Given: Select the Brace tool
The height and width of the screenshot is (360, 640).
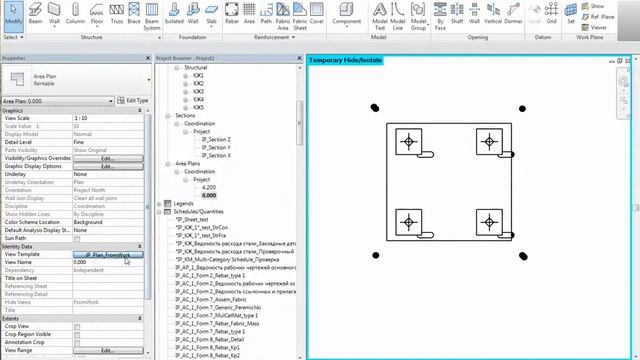Looking at the screenshot, I should click(134, 14).
